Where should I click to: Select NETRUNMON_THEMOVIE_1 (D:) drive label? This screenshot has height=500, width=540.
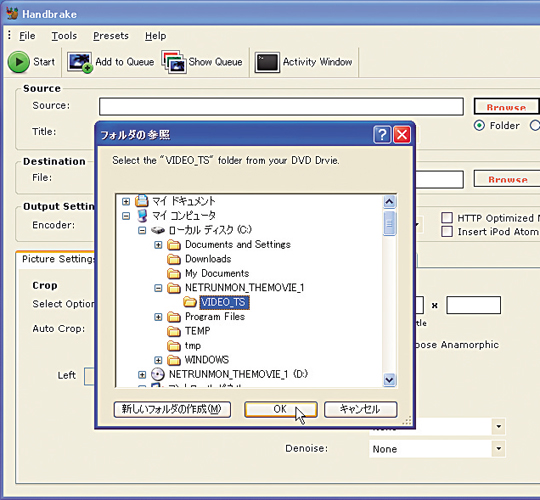click(x=238, y=374)
